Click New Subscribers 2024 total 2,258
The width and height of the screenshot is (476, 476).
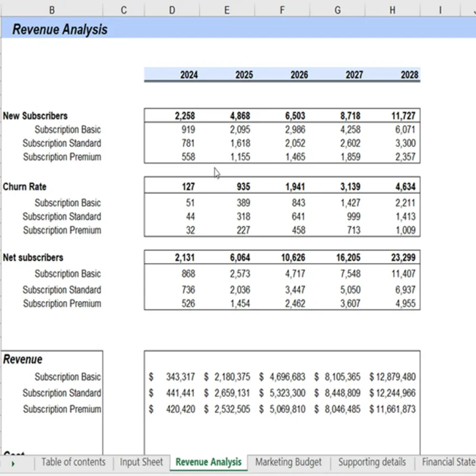(x=185, y=116)
